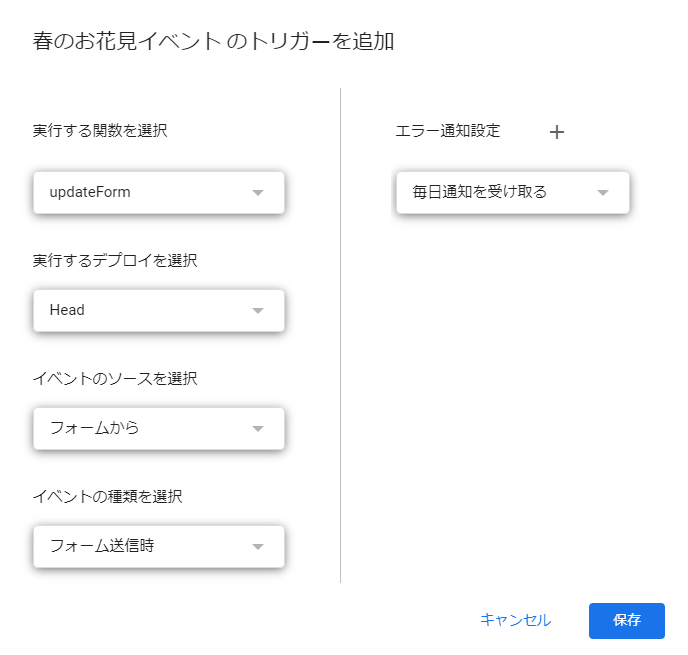Click the arrow icon on フォーム送信時 dropdown
Image resolution: width=688 pixels, height=655 pixels.
coord(258,547)
